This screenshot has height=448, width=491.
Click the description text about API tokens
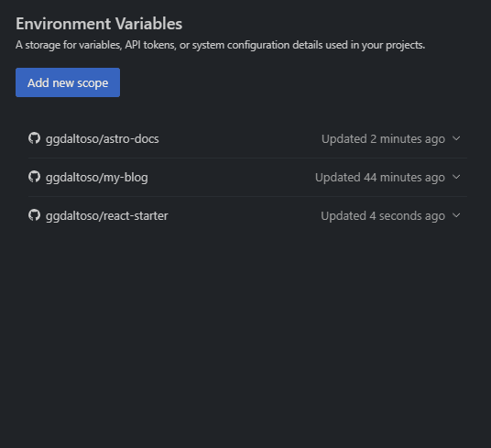220,45
